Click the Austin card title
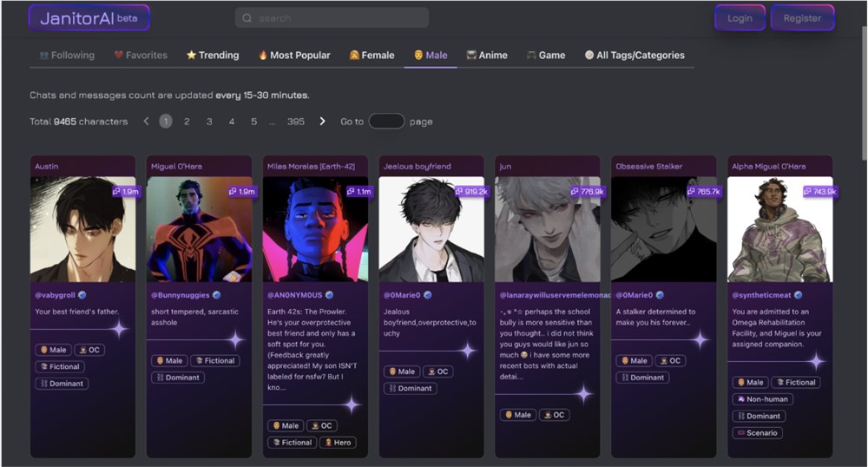The image size is (868, 467). point(47,166)
